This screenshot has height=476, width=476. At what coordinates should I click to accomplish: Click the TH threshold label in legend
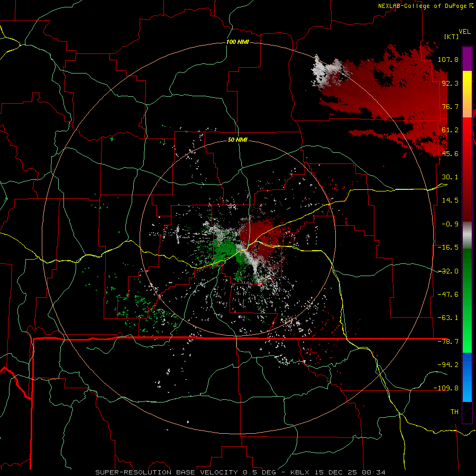point(454,412)
